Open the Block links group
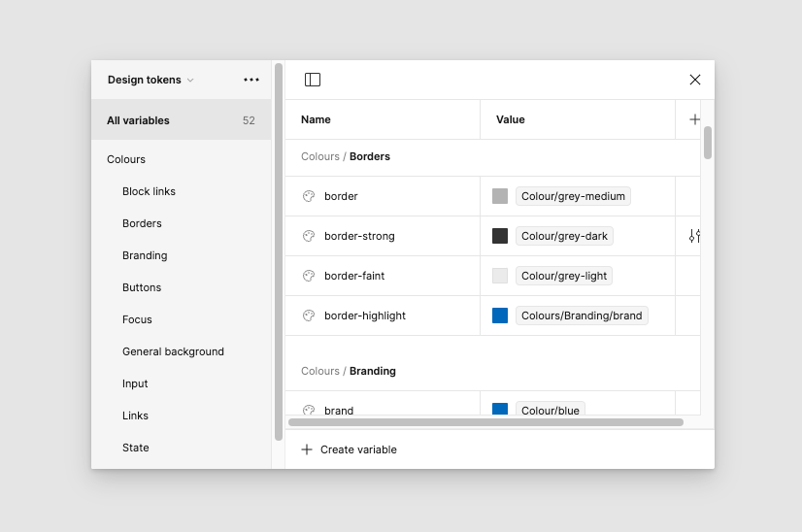 [149, 191]
